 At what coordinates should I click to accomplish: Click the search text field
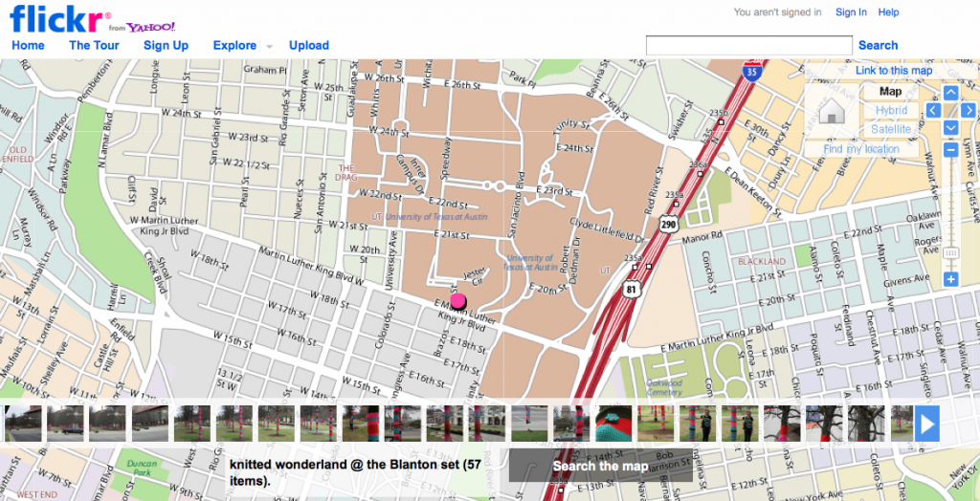(748, 45)
